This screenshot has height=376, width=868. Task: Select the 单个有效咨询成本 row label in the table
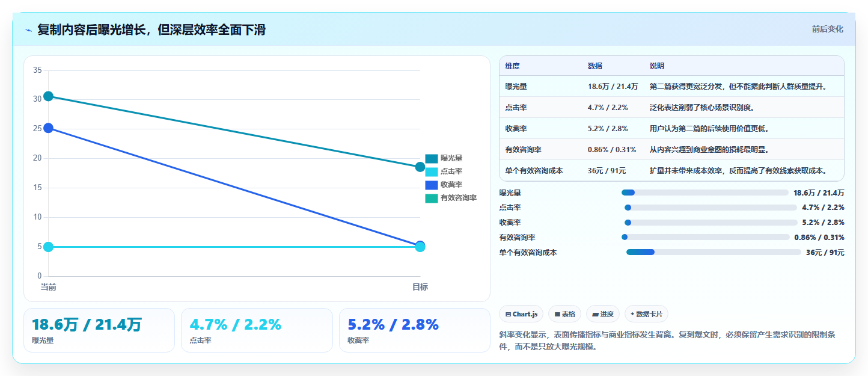pyautogui.click(x=534, y=171)
